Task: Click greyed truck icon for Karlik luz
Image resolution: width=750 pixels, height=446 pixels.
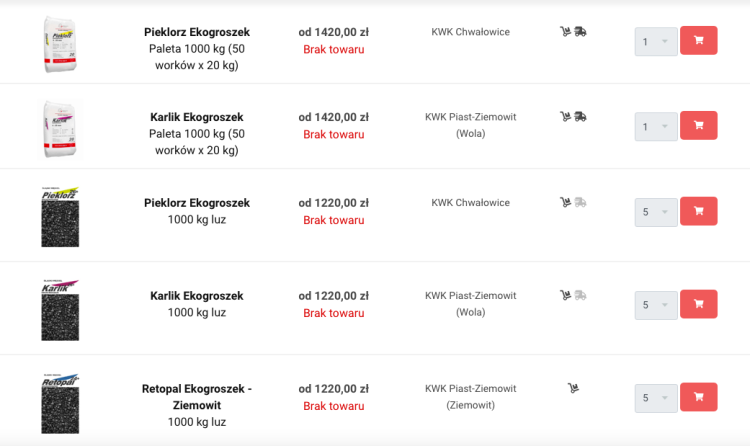Action: coord(580,295)
